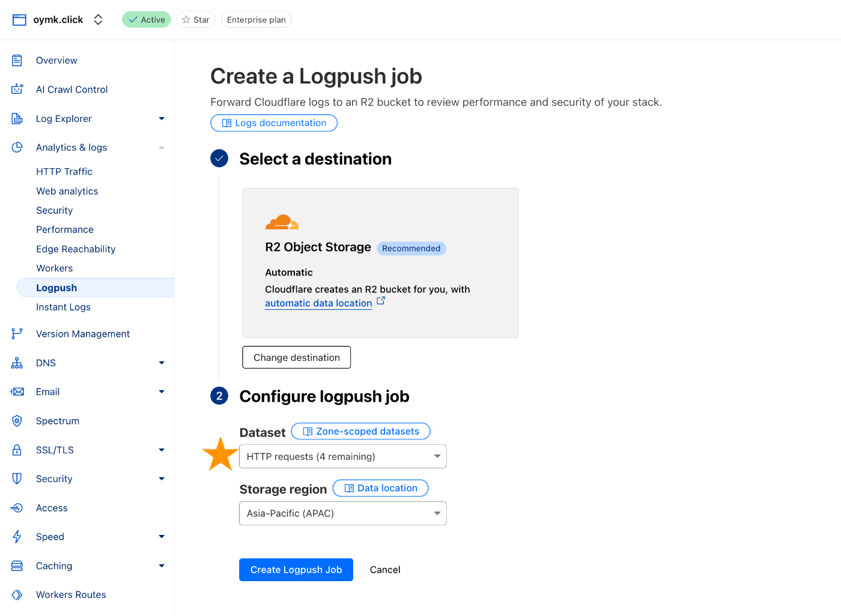Screen dimensions: 841x616
Task: Open the Dataset dropdown showing HTTP requests
Action: (342, 456)
